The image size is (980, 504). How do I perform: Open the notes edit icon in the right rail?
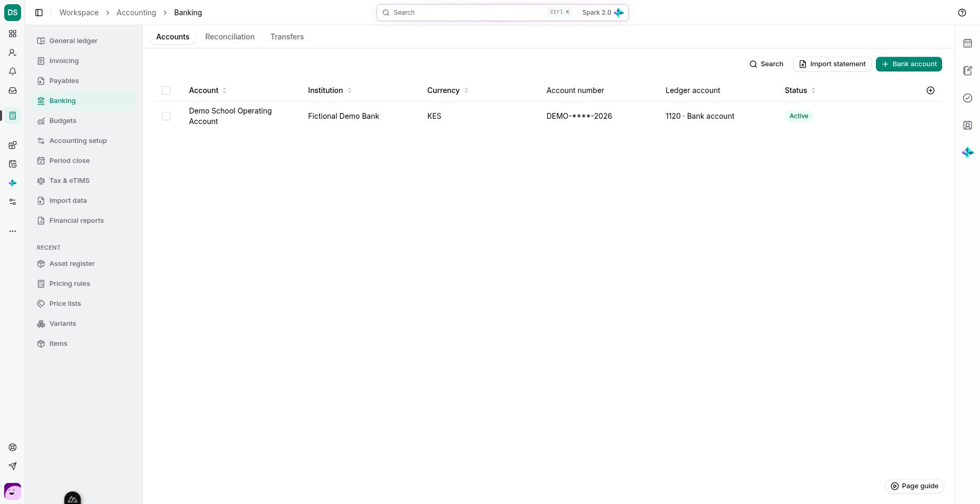click(x=967, y=70)
